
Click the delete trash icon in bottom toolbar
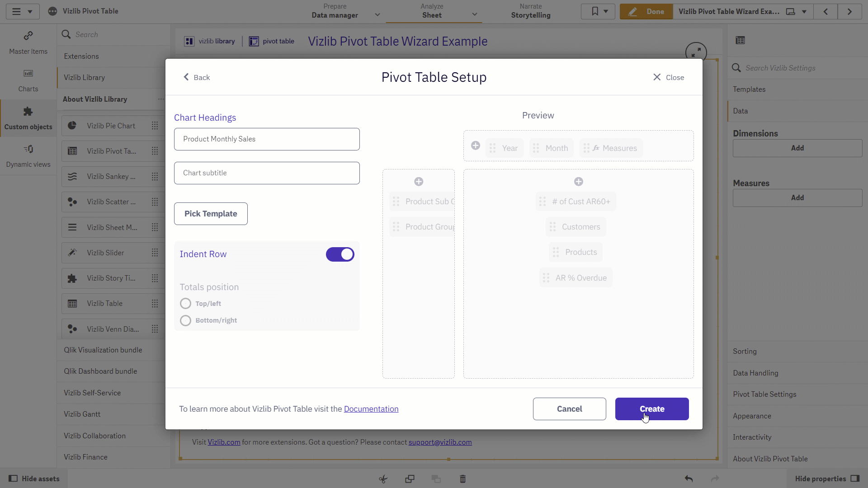[x=462, y=479]
